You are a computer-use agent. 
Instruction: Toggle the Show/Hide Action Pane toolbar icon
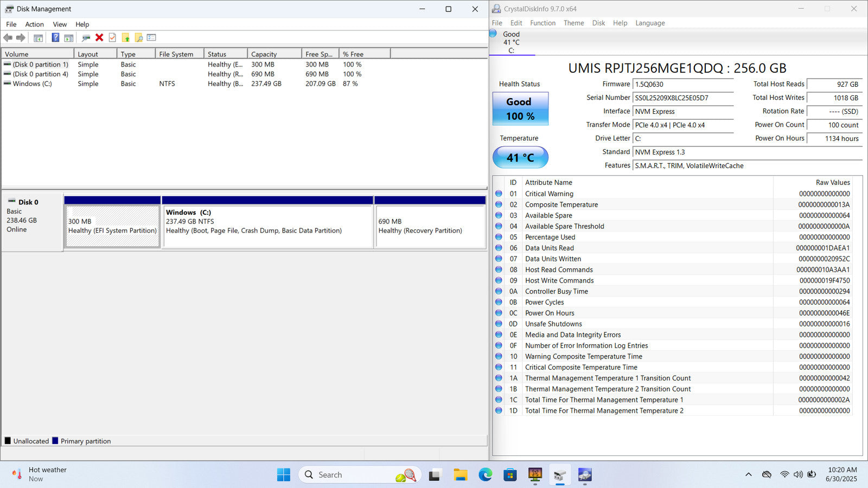69,37
